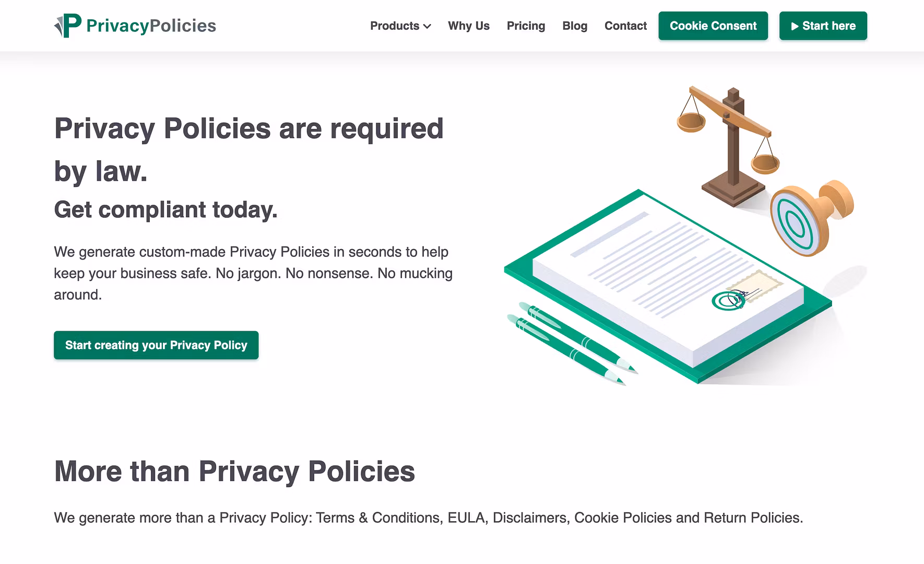The width and height of the screenshot is (924, 564).
Task: Click the chevron beside Products
Action: pos(428,26)
